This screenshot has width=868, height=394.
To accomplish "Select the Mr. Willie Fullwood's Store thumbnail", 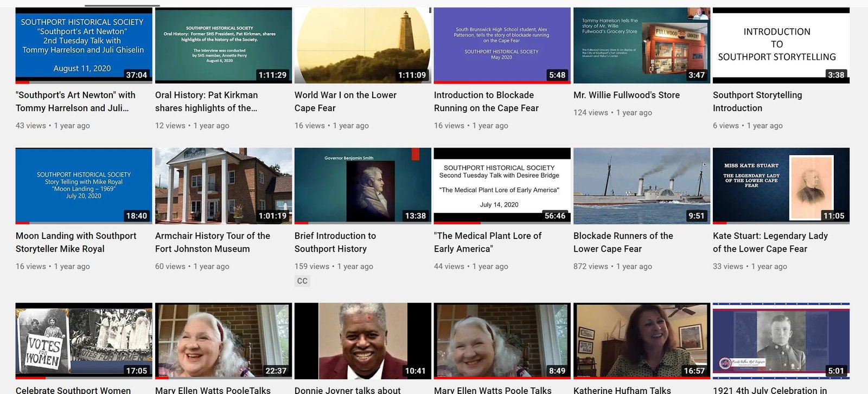I will pyautogui.click(x=641, y=46).
